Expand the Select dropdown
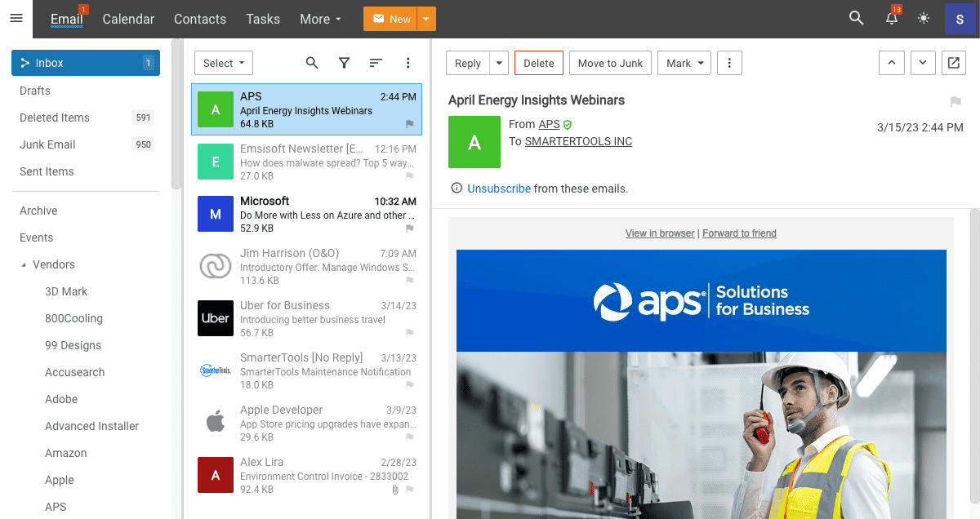Screen dimensions: 980x519 click(224, 63)
